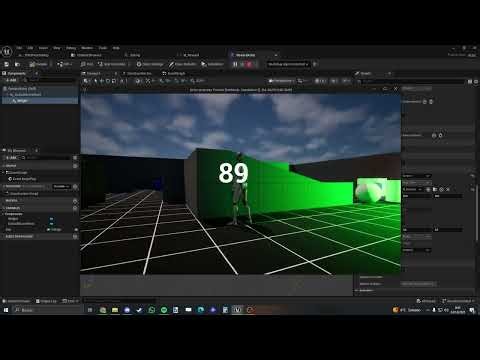Image resolution: width=480 pixels, height=360 pixels.
Task: Click the My Blueprint settings gear
Action: pyautogui.click(x=75, y=157)
